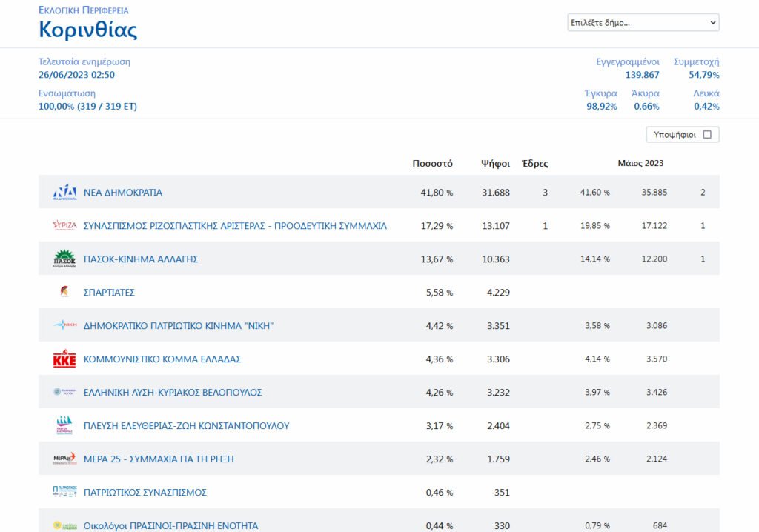Open the Επιλέξτε δήμο dropdown
The height and width of the screenshot is (532, 759).
[643, 23]
